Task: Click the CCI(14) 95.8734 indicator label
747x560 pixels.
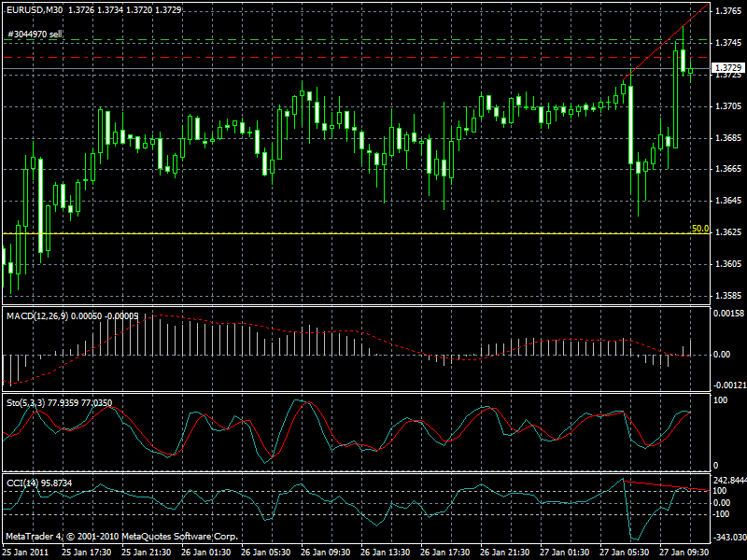Action: point(39,483)
